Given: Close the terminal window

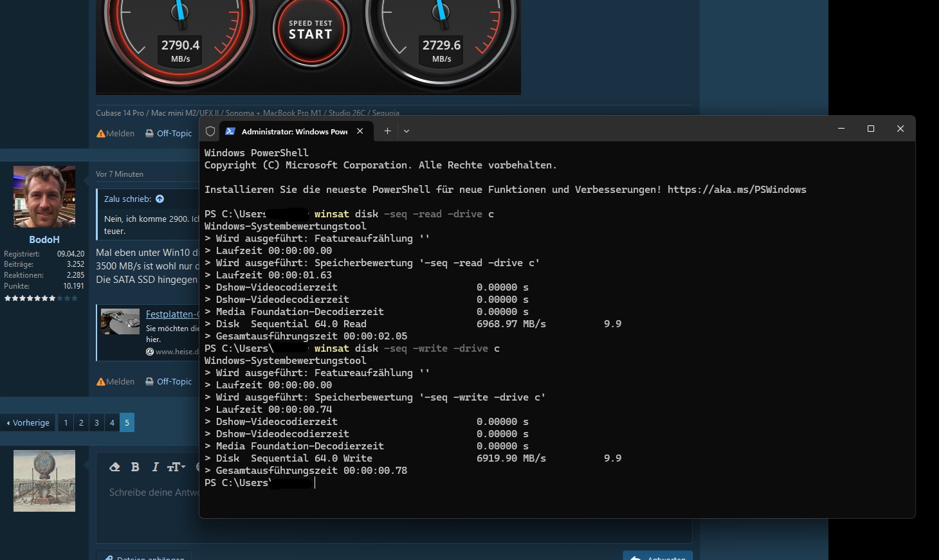Looking at the screenshot, I should pyautogui.click(x=900, y=129).
